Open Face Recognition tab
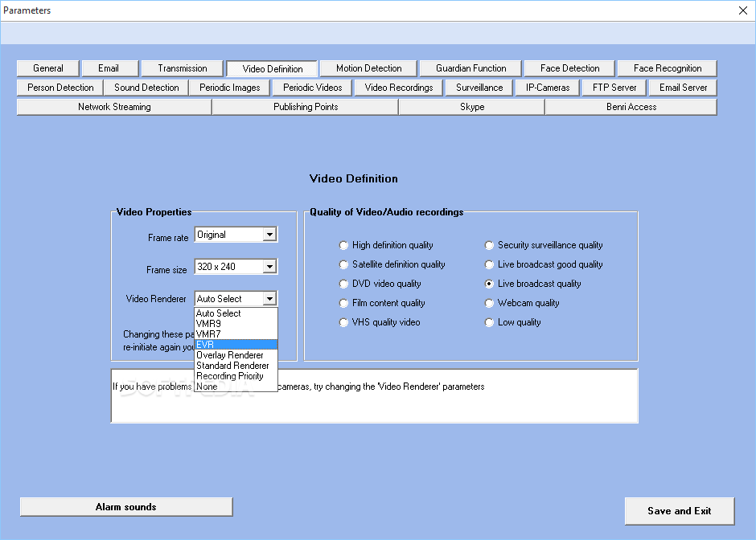This screenshot has width=756, height=540. [x=668, y=68]
